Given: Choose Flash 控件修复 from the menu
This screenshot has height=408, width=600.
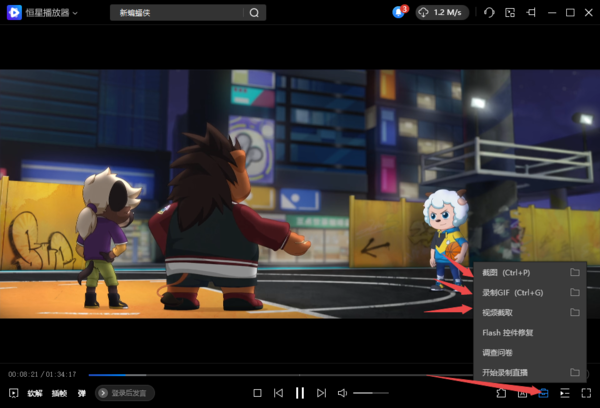Looking at the screenshot, I should 510,332.
